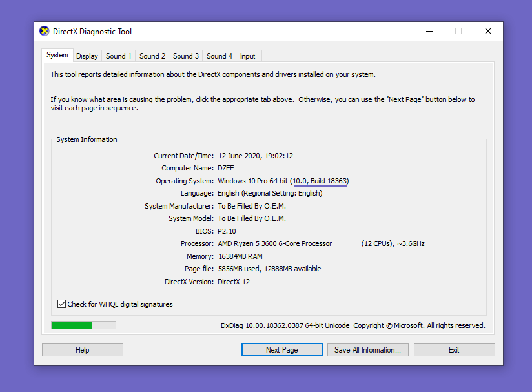Click System Manufacturer To Be Filled By O.E.M. value
This screenshot has width=532, height=392.
point(252,206)
